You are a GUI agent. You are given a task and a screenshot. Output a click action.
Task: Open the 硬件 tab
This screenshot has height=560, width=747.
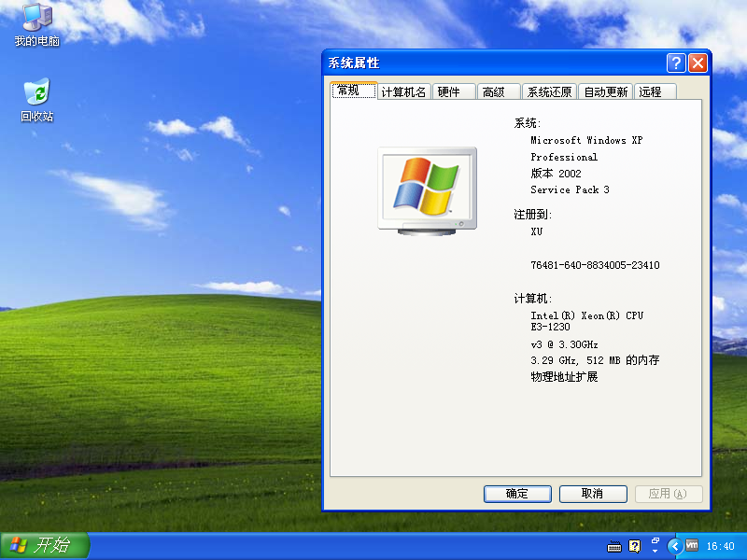[x=454, y=91]
